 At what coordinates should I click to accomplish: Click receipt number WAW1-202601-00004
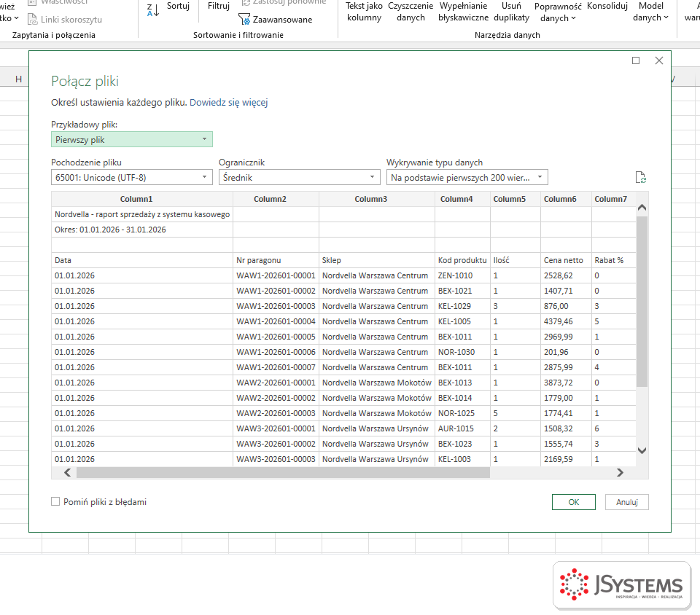pos(276,321)
